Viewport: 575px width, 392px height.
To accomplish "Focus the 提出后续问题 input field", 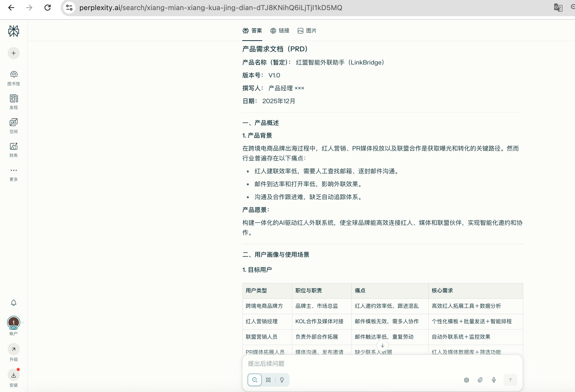I will (382, 364).
